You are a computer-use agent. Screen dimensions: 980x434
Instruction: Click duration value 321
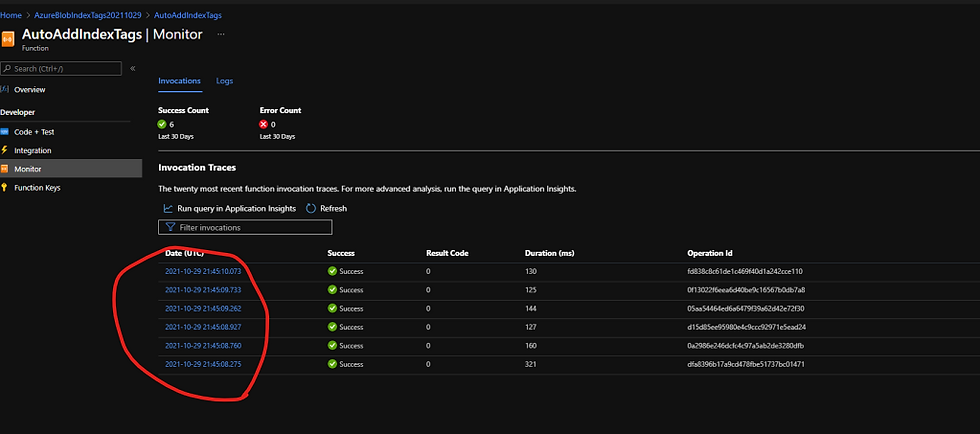coord(531,364)
